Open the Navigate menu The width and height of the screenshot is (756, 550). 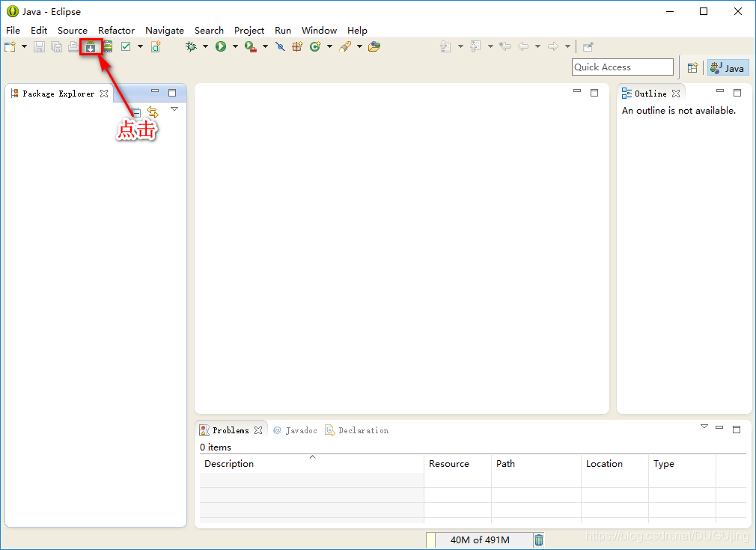(165, 31)
